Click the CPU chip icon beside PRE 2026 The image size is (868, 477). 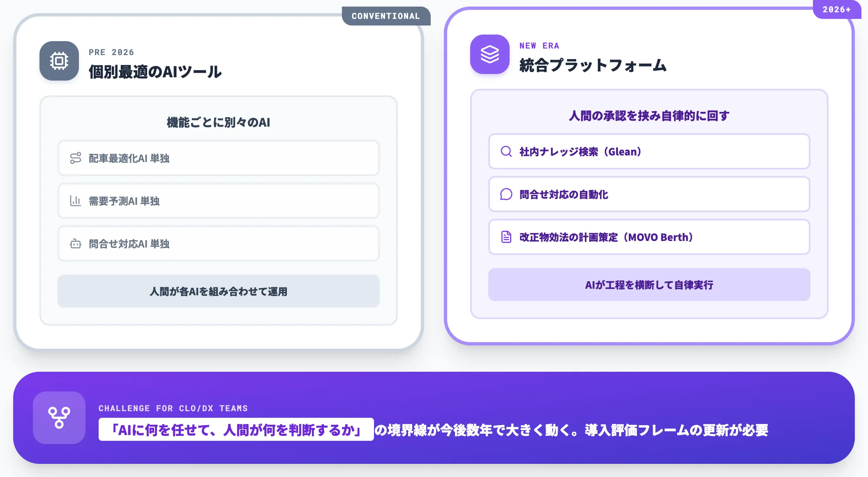[x=59, y=61]
